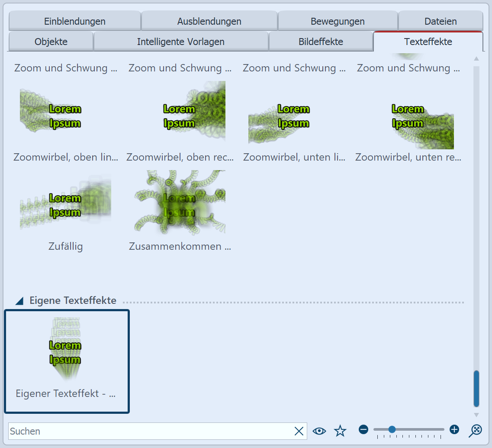Open the Bewegungen tab
The image size is (492, 448).
[337, 21]
